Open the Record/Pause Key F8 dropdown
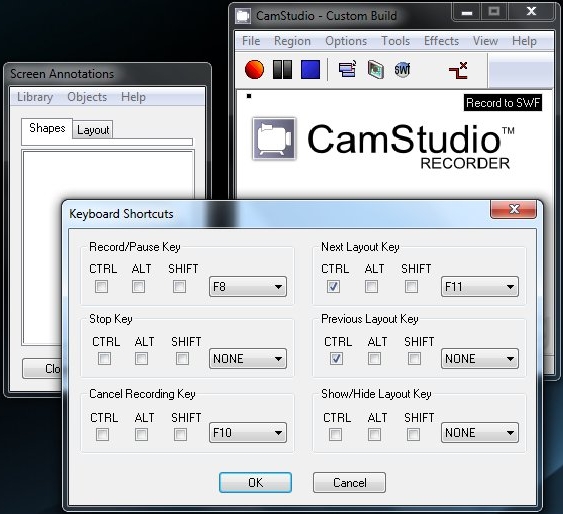This screenshot has width=563, height=514. (248, 286)
